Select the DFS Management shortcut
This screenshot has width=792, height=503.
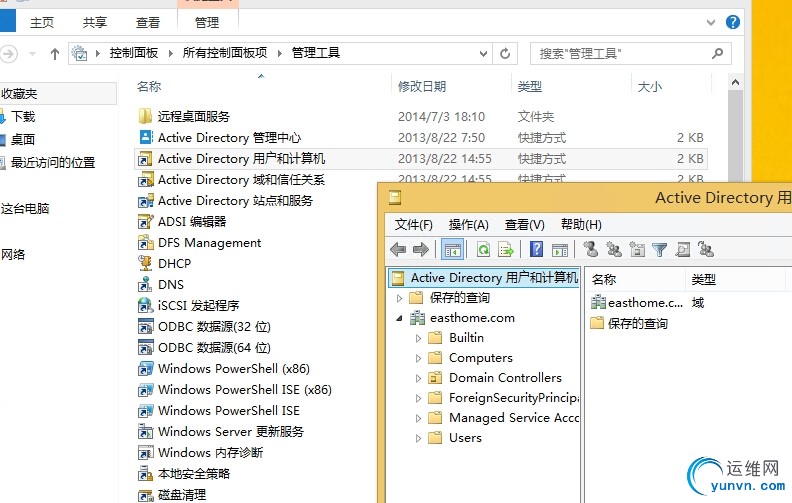click(209, 243)
